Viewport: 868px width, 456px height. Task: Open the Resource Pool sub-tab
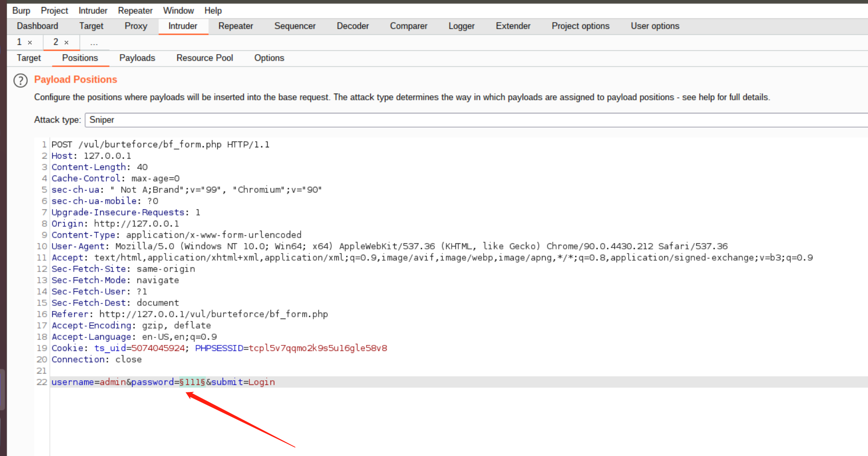(x=205, y=58)
